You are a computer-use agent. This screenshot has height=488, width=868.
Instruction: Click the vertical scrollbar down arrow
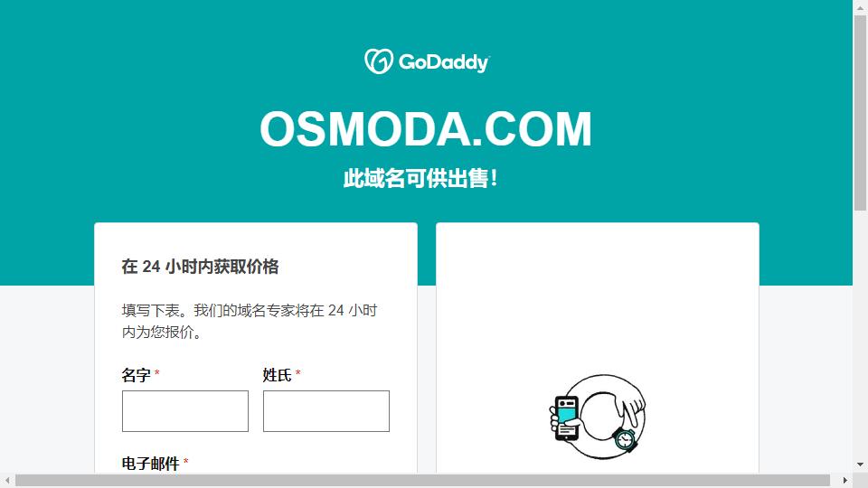pos(860,465)
